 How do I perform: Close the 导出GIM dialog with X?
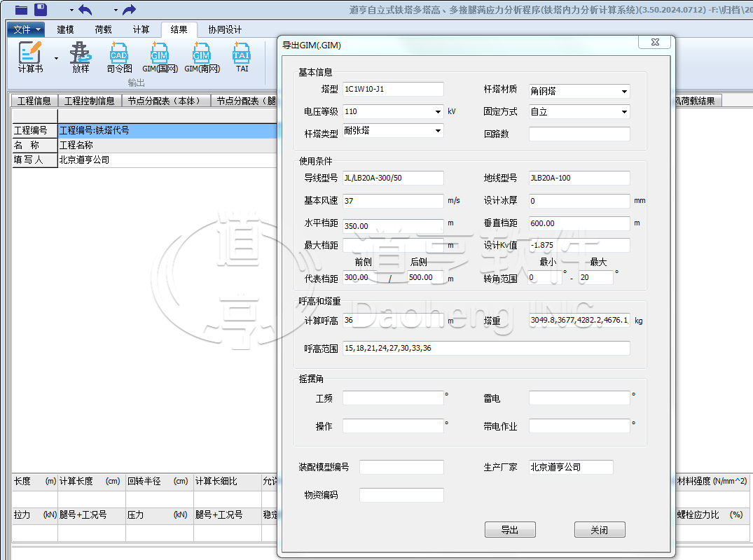[655, 42]
